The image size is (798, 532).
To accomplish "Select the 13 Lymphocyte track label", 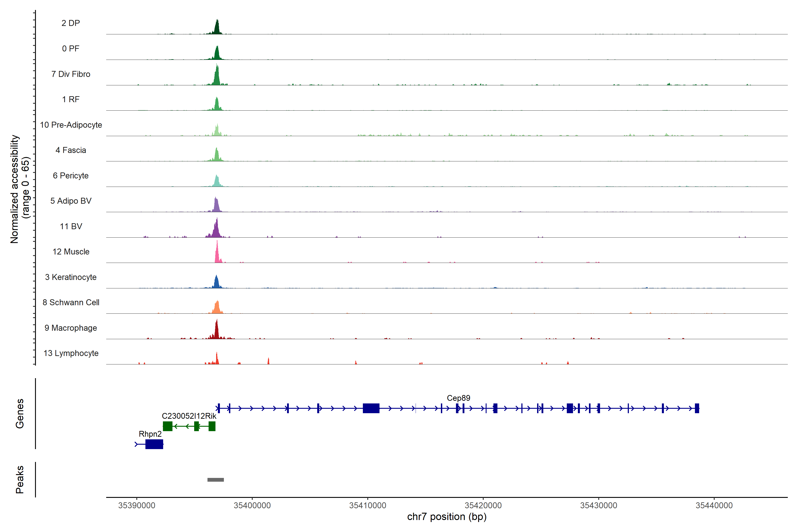I will tap(71, 353).
